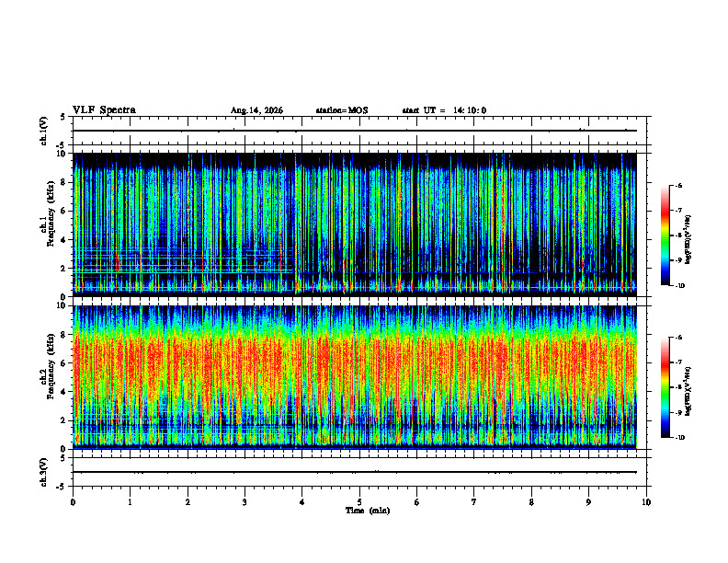Select the "station=MOS" header label
This screenshot has width=728, height=563.
342,110
